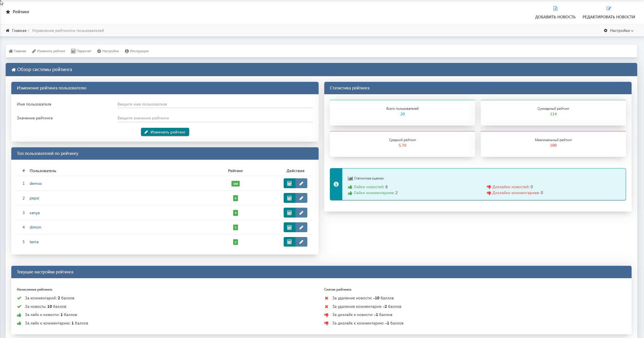Viewport: 644px width, 338px height.
Task: Click Главная breadcrumb link
Action: 19,30
